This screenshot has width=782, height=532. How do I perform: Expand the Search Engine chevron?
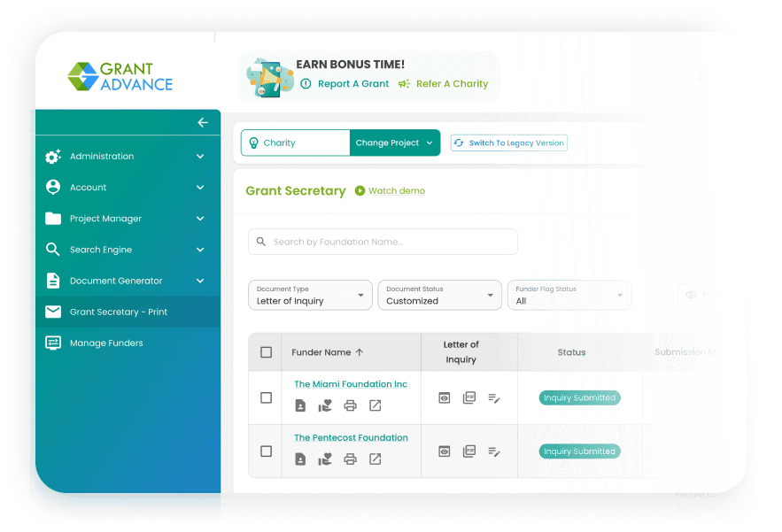click(x=200, y=250)
